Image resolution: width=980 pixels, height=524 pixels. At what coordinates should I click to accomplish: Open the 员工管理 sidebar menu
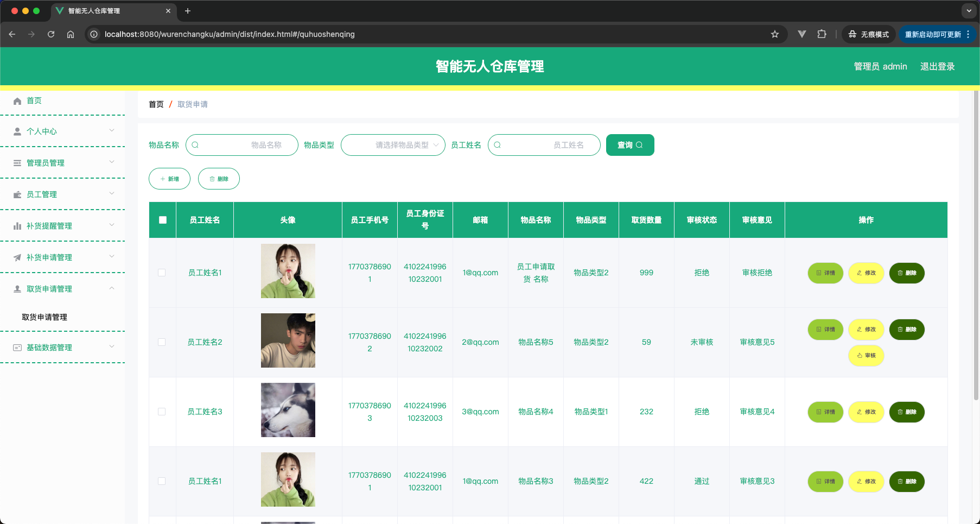tap(62, 194)
